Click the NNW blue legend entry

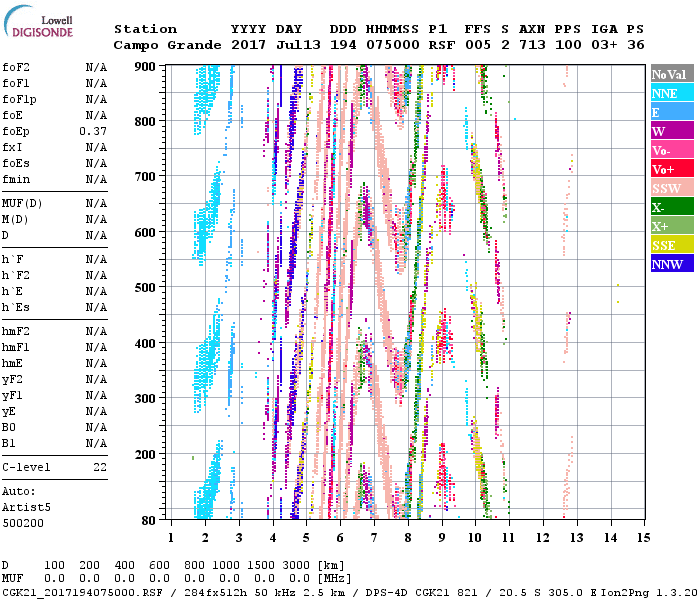(x=669, y=265)
